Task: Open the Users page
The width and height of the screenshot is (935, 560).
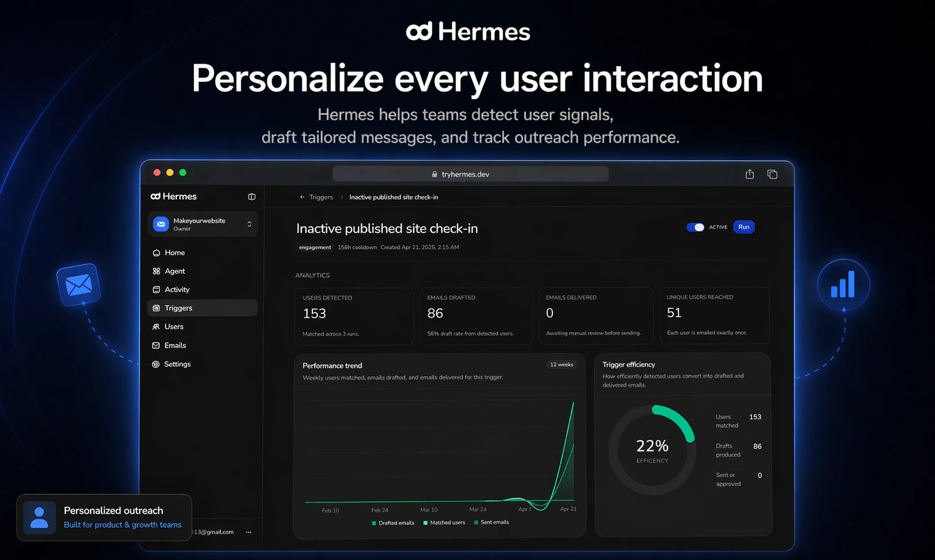Action: coord(203,326)
